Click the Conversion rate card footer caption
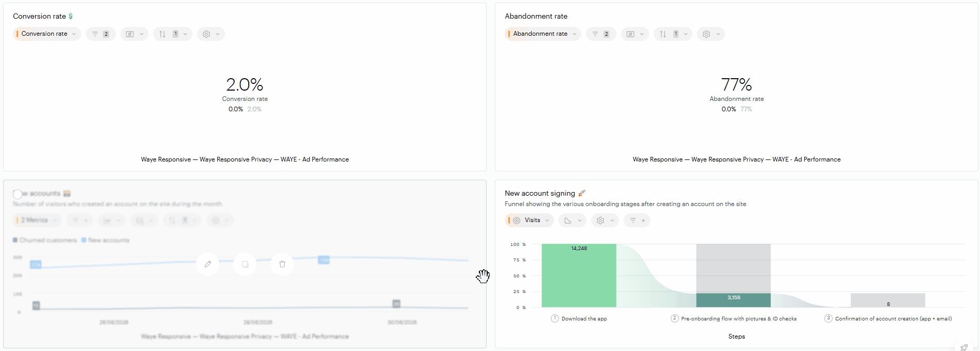Image resolution: width=980 pixels, height=351 pixels. pos(245,159)
